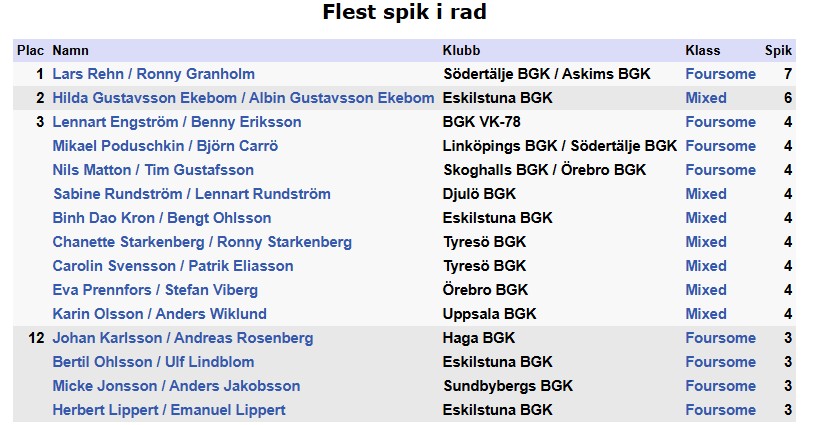Open Herbert Lippert / Emanuel Lippert link
Image resolution: width=825 pixels, height=425 pixels.
[168, 410]
